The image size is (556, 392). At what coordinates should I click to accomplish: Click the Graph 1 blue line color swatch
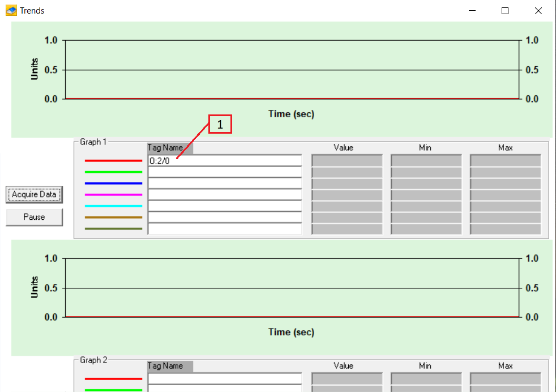113,184
